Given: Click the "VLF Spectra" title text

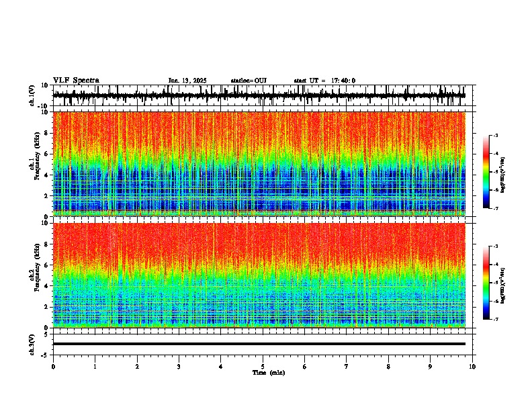Looking at the screenshot, I should [x=76, y=81].
